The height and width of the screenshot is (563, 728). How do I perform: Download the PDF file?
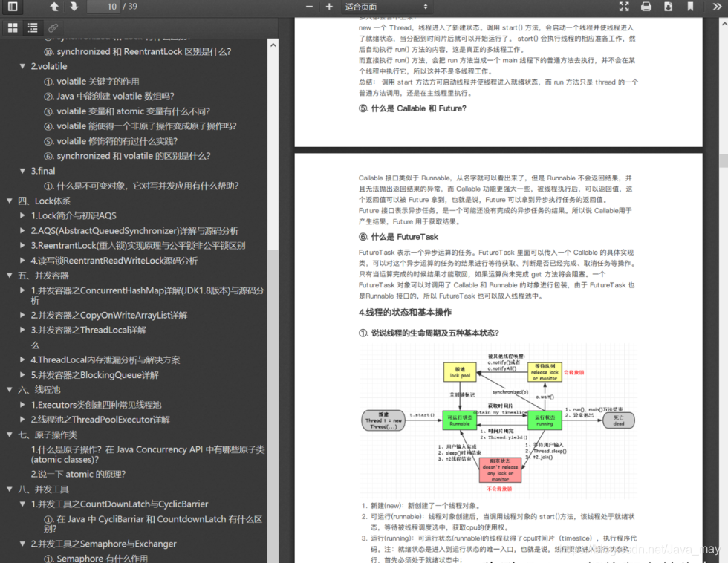coord(668,7)
